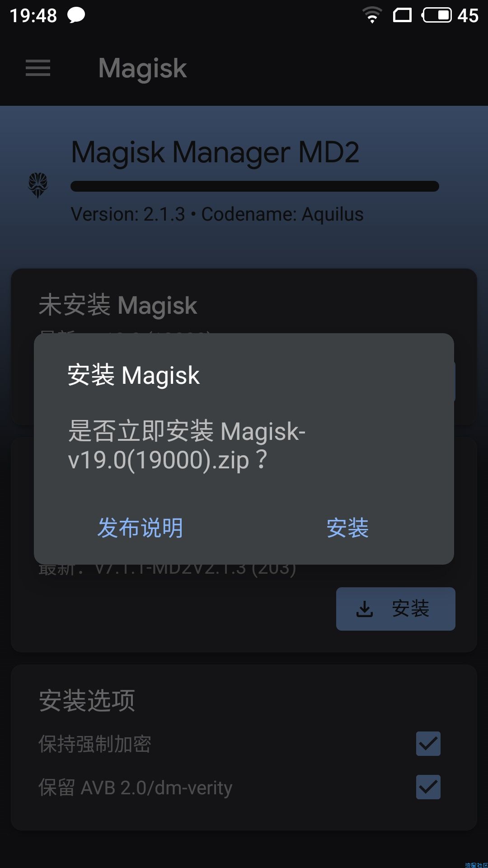The height and width of the screenshot is (868, 488).
Task: Tap the WiFi status icon
Action: pos(372,15)
